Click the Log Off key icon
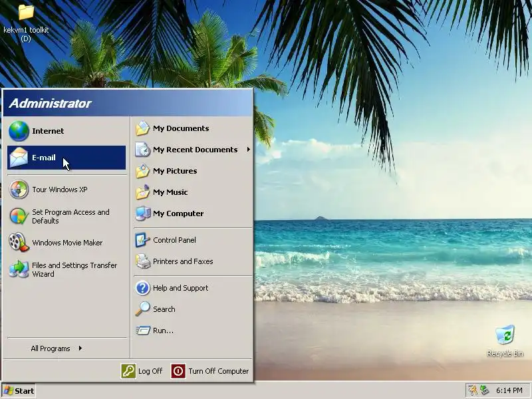532x399 pixels. 128,371
